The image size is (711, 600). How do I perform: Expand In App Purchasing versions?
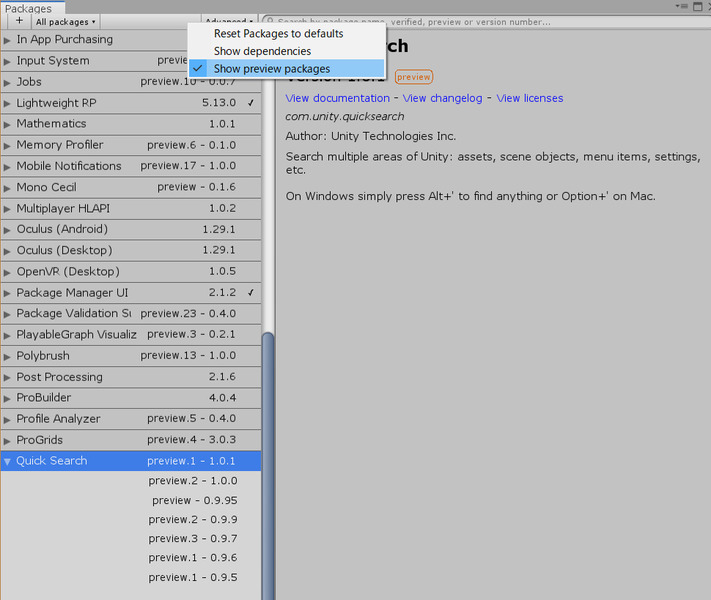[7, 40]
